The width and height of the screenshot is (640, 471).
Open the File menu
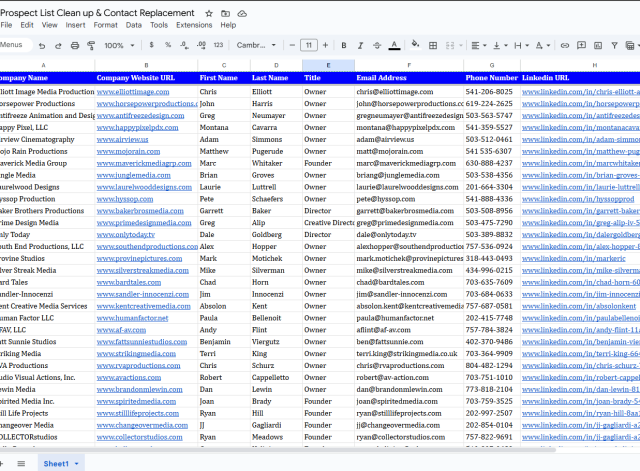click(x=6, y=25)
